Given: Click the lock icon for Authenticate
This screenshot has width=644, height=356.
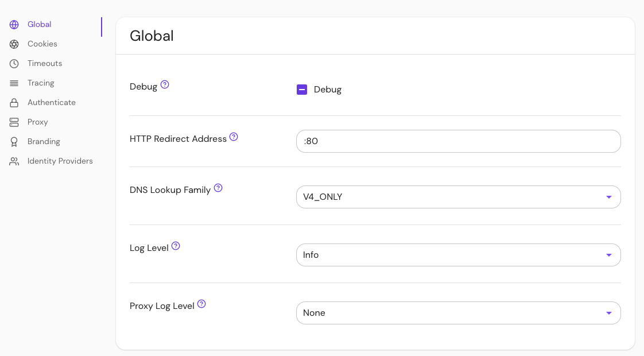Looking at the screenshot, I should tap(14, 103).
